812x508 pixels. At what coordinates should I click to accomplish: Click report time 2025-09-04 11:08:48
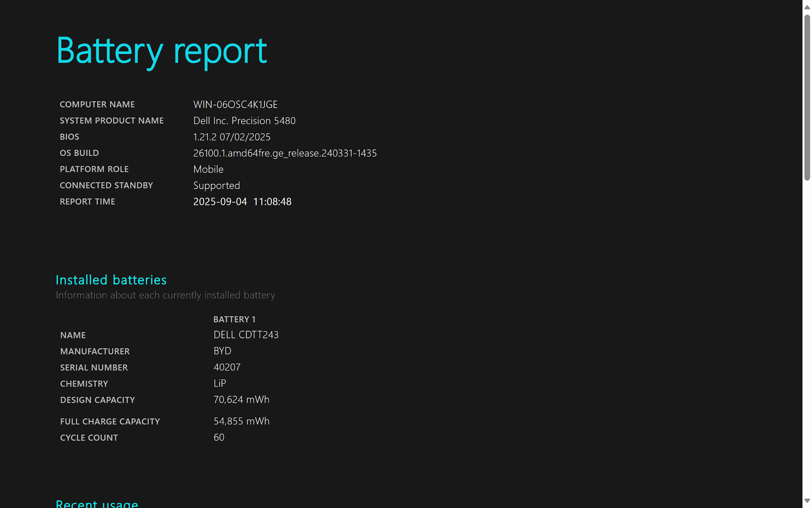(x=242, y=202)
